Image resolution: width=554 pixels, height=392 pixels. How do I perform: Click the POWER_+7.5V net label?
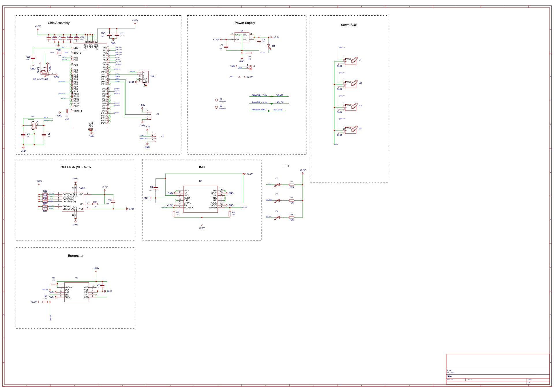click(x=259, y=95)
